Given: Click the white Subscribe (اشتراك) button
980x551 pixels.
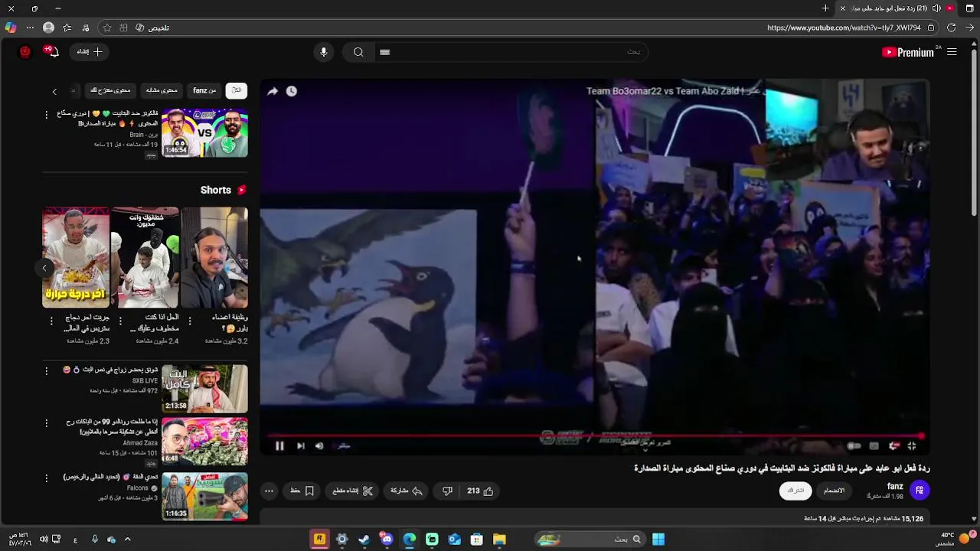Looking at the screenshot, I should pos(795,491).
